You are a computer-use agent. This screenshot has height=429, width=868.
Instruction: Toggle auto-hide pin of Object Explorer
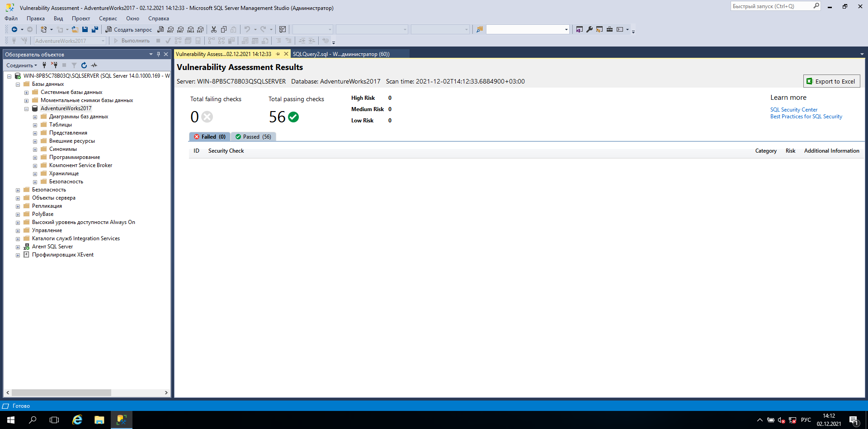point(158,54)
